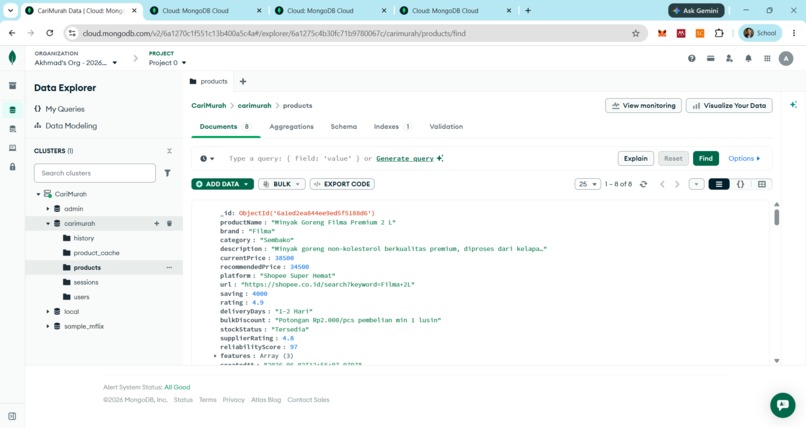806x428 pixels.
Task: Open the expand/collapse documents dropdown arrow
Action: (x=697, y=184)
